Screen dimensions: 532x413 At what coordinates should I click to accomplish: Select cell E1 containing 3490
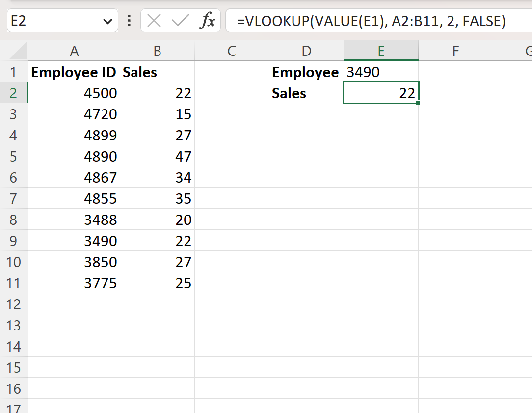381,72
